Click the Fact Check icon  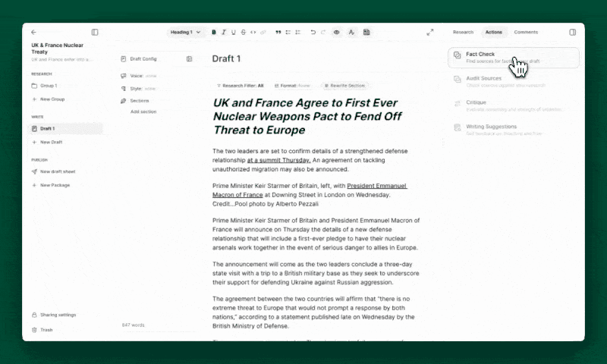(458, 55)
